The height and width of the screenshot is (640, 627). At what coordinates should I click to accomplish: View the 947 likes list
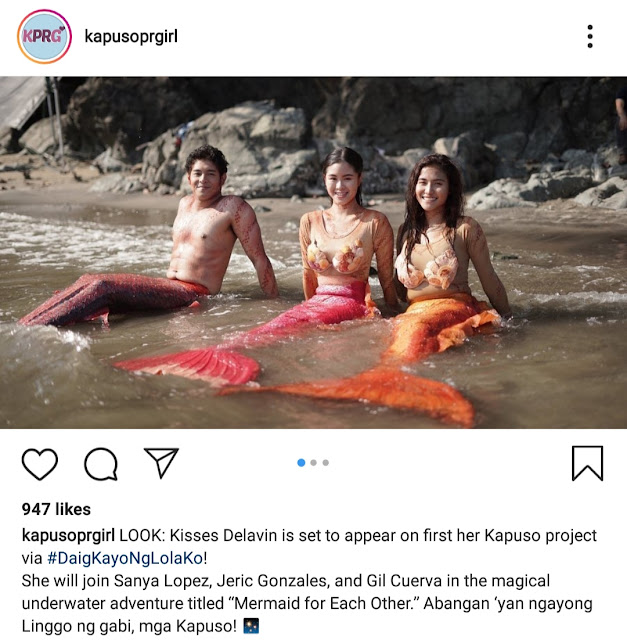click(x=56, y=509)
